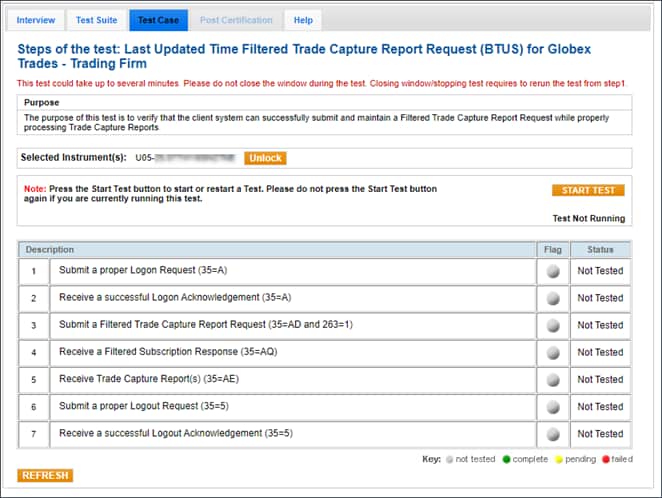Click the flag icon for Filtered Subscription Response
This screenshot has height=498, width=662.
coord(553,353)
